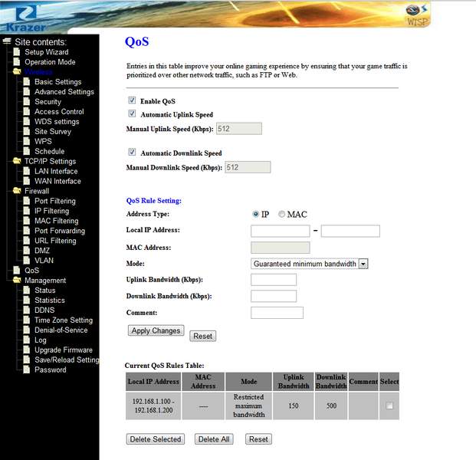Click page icon beside Security
The width and height of the screenshot is (476, 460).
pos(27,101)
